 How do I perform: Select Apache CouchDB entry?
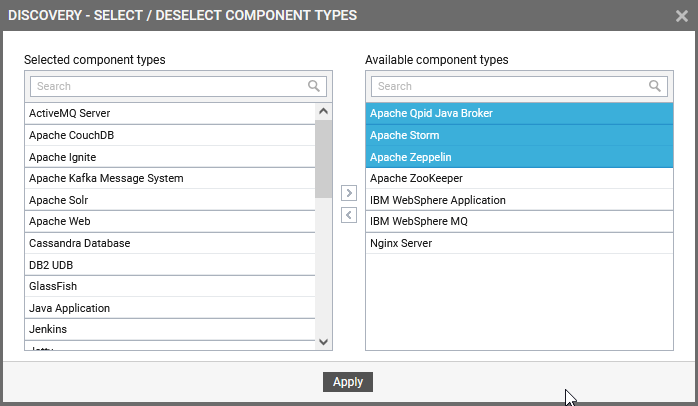pyautogui.click(x=170, y=135)
